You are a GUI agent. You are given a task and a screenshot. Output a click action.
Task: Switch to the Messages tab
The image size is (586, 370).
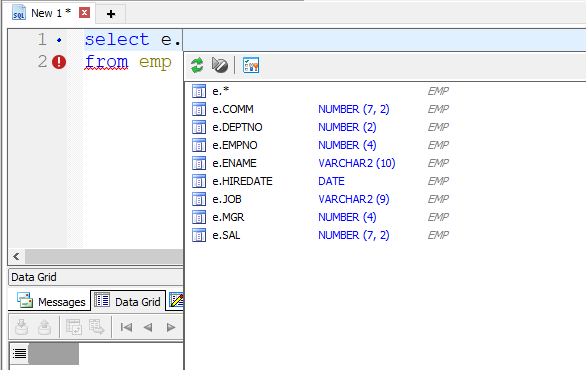coord(50,301)
